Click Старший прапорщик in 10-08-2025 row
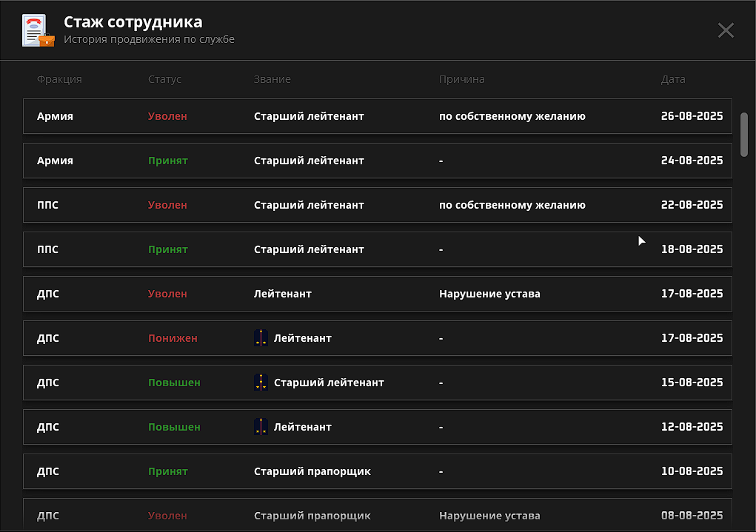 pyautogui.click(x=312, y=471)
